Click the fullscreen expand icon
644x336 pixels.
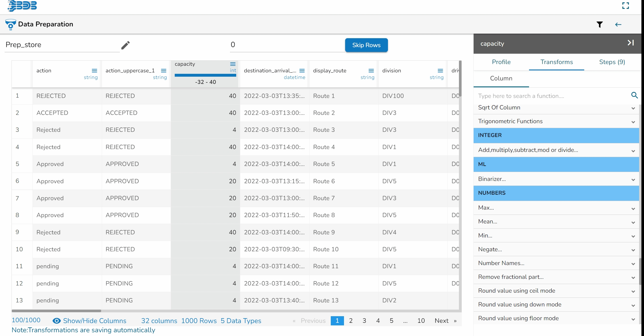[x=626, y=6]
